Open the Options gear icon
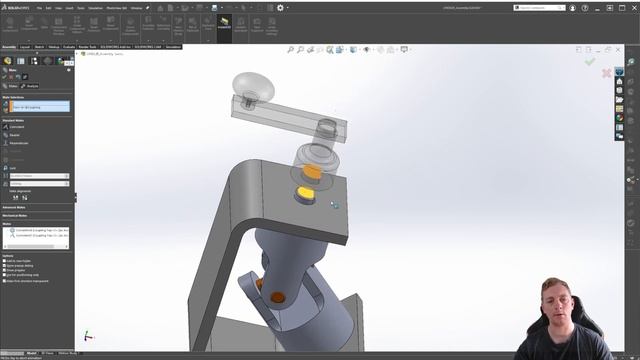This screenshot has height=360, width=640. [280, 8]
